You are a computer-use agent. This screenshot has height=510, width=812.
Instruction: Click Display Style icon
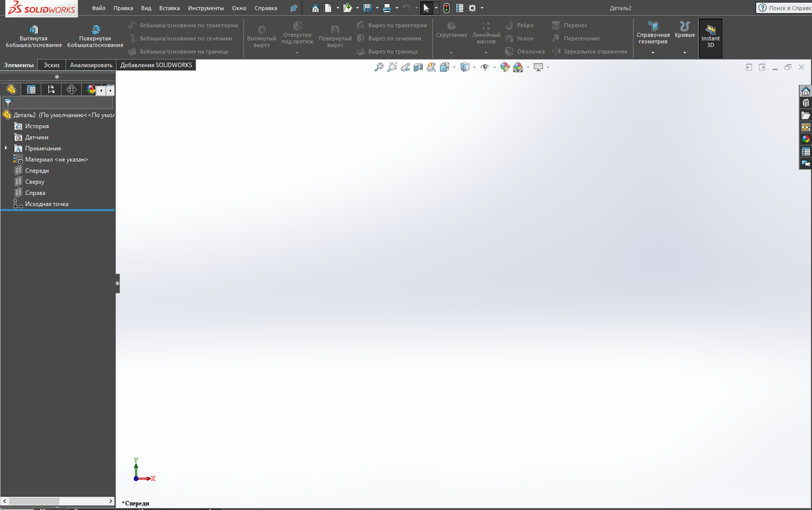pyautogui.click(x=465, y=67)
